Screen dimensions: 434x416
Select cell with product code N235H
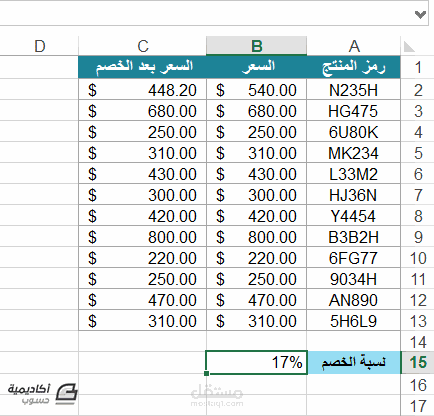(354, 90)
